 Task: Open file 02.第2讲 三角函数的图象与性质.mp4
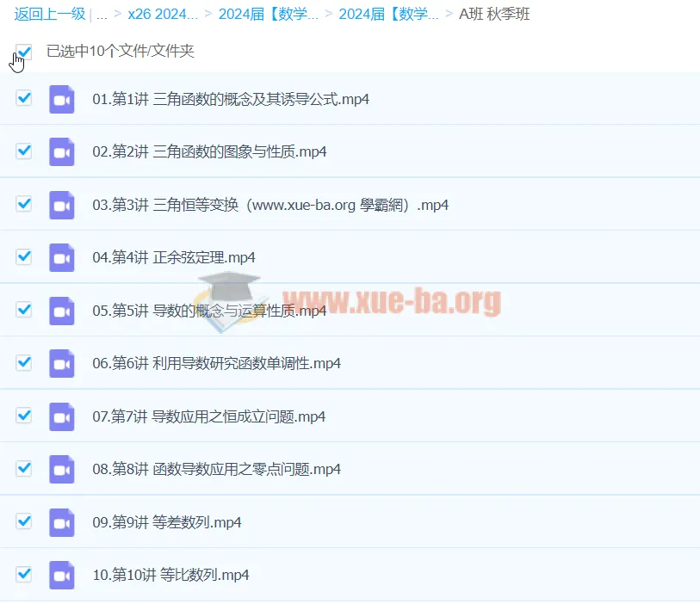209,151
